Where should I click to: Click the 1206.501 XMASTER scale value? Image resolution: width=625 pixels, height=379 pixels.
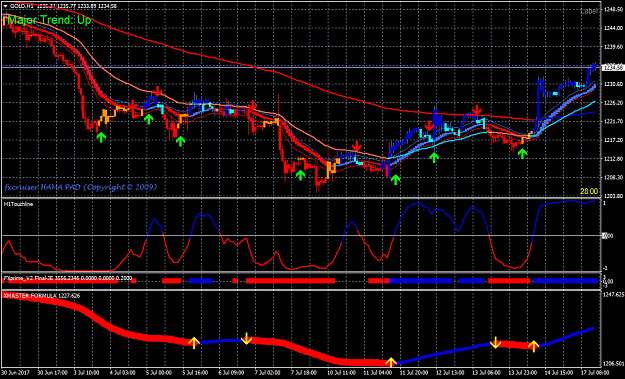point(614,364)
